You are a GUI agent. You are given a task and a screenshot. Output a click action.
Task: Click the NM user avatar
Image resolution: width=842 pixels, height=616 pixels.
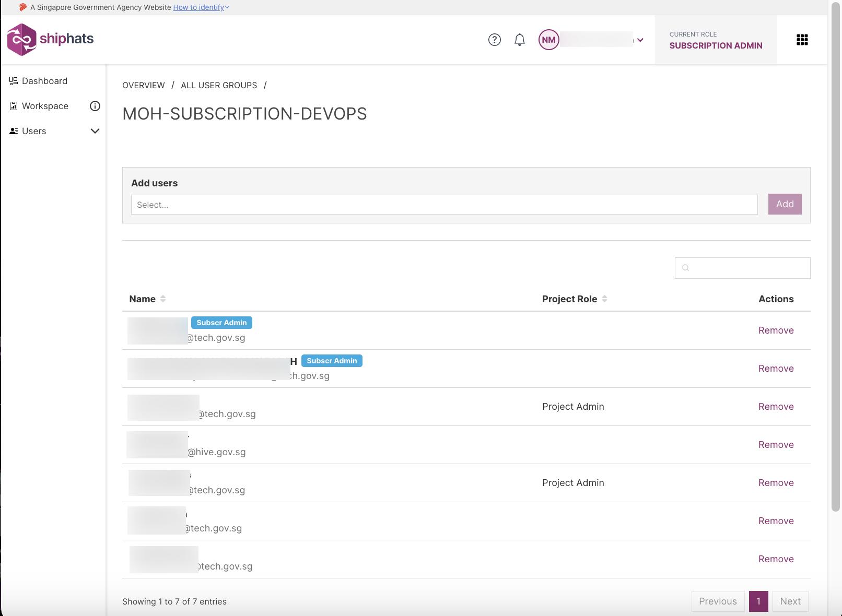[548, 40]
